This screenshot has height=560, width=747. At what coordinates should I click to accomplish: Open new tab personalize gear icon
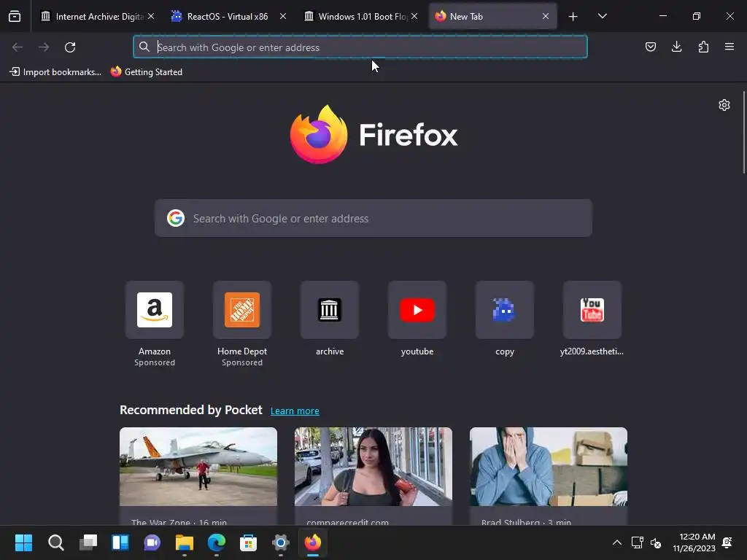click(x=724, y=105)
